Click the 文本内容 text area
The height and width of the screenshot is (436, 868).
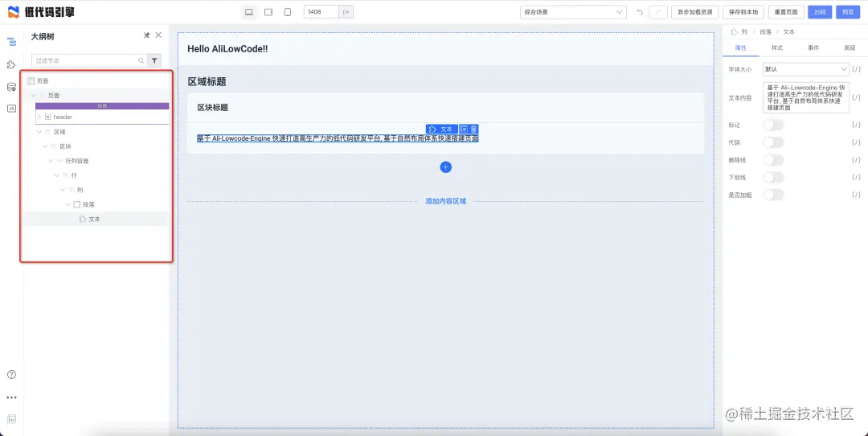(x=805, y=97)
